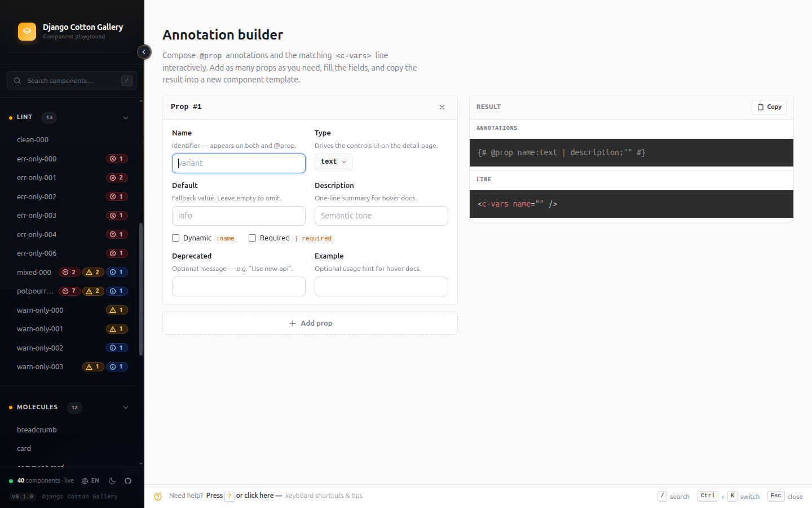This screenshot has width=812, height=508.
Task: Click the info badge on warn-only-003
Action: pyautogui.click(x=117, y=367)
